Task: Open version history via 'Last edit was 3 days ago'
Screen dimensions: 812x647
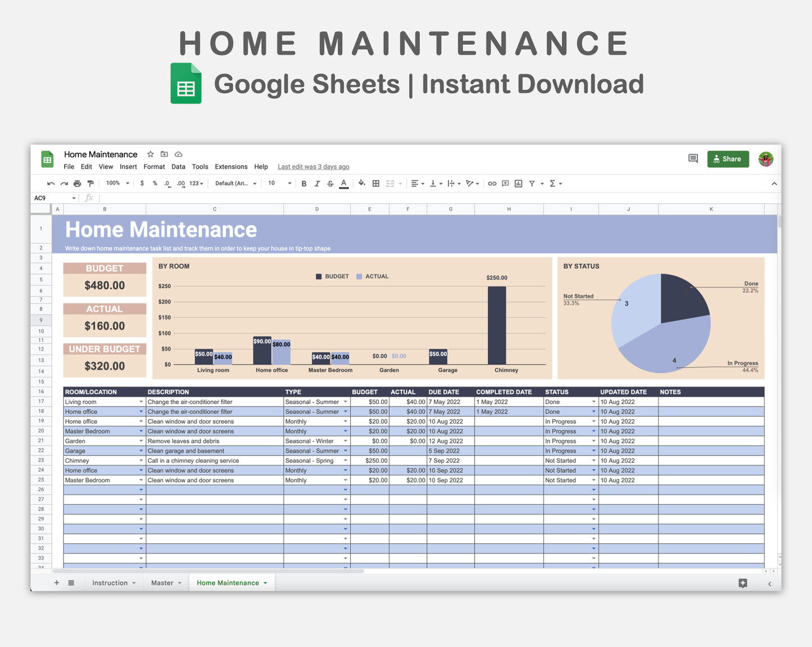Action: 313,167
